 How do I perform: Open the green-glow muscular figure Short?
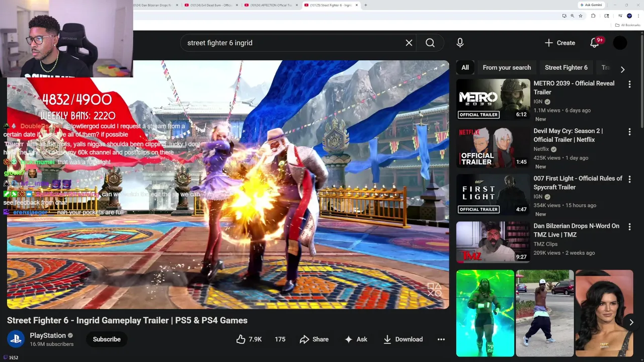coord(485,313)
